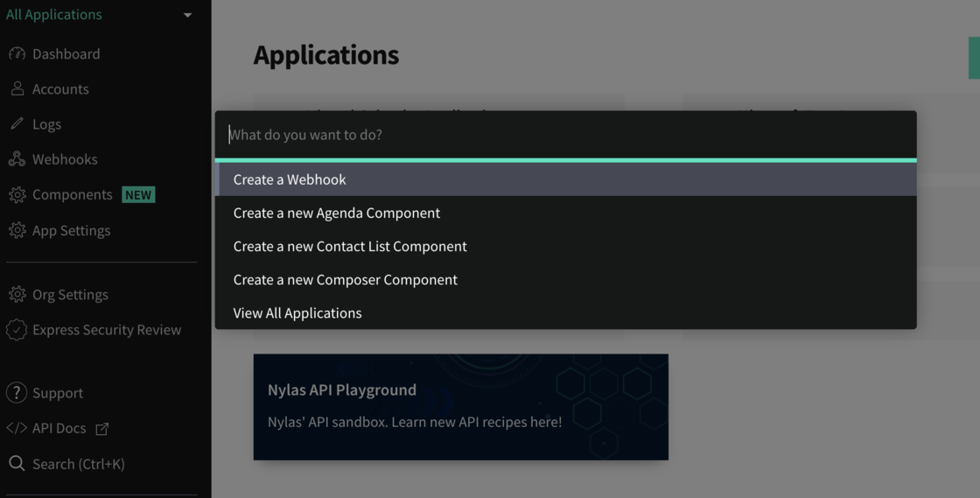This screenshot has height=498, width=980.
Task: Navigate to Webhooks section
Action: [65, 159]
